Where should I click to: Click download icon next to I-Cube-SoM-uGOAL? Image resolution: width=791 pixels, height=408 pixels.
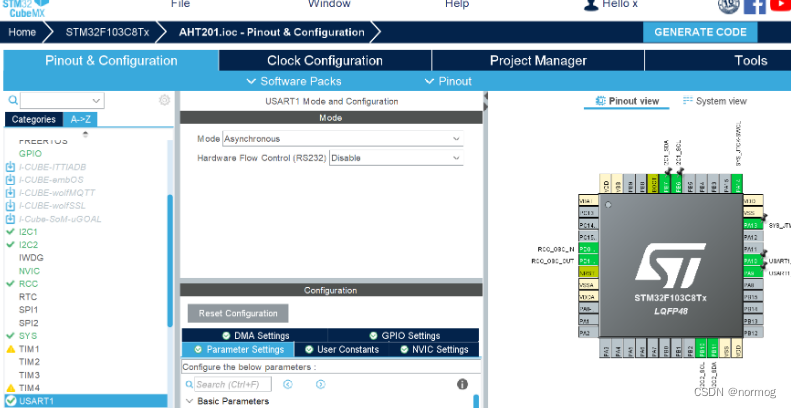point(10,219)
